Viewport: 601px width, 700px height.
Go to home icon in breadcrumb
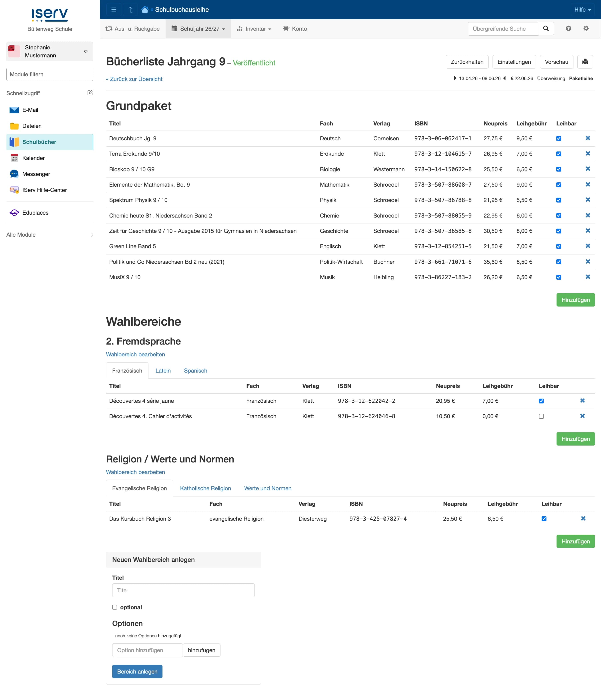coord(145,10)
